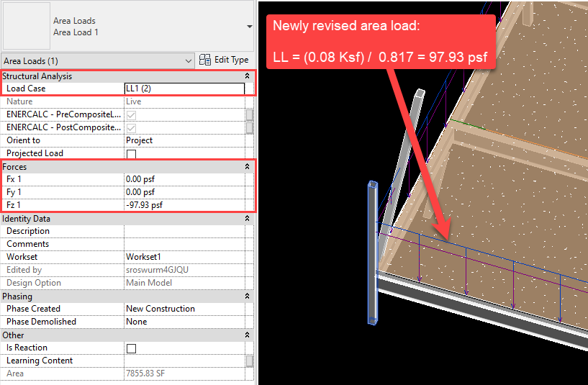588x385 pixels.
Task: Collapse the Identity Data section
Action: [x=247, y=218]
